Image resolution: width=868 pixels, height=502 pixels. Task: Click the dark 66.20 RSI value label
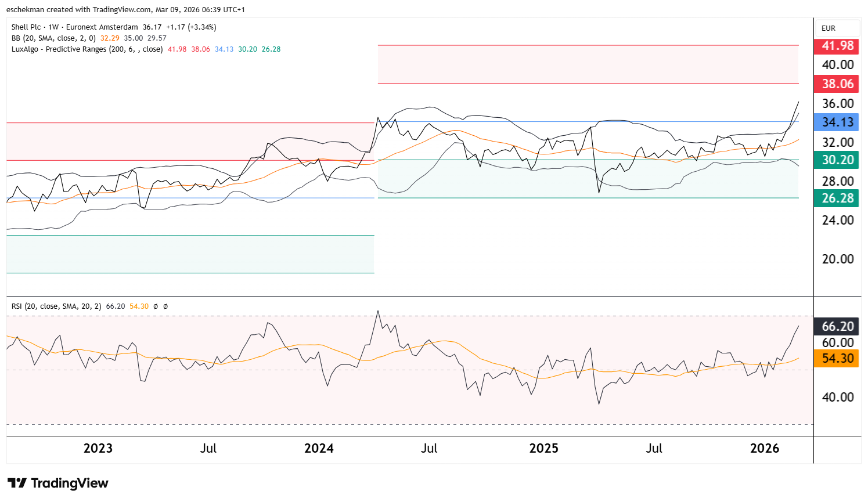pyautogui.click(x=837, y=327)
